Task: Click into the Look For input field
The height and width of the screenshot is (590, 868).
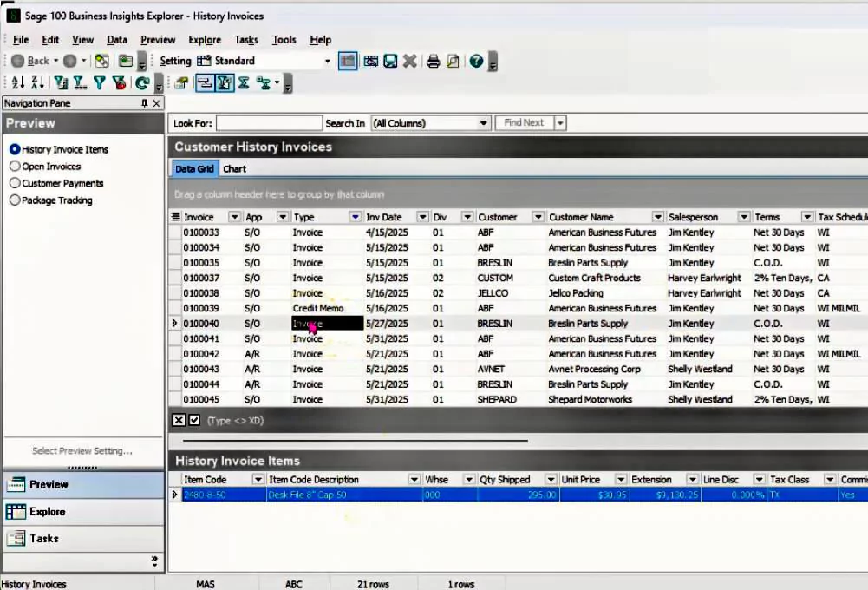Action: [x=269, y=123]
